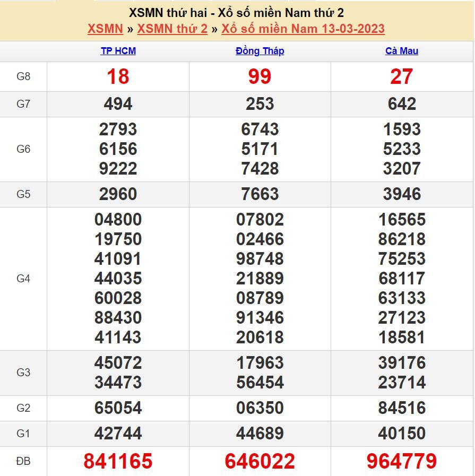Click the G4 number 98748

pyautogui.click(x=260, y=259)
